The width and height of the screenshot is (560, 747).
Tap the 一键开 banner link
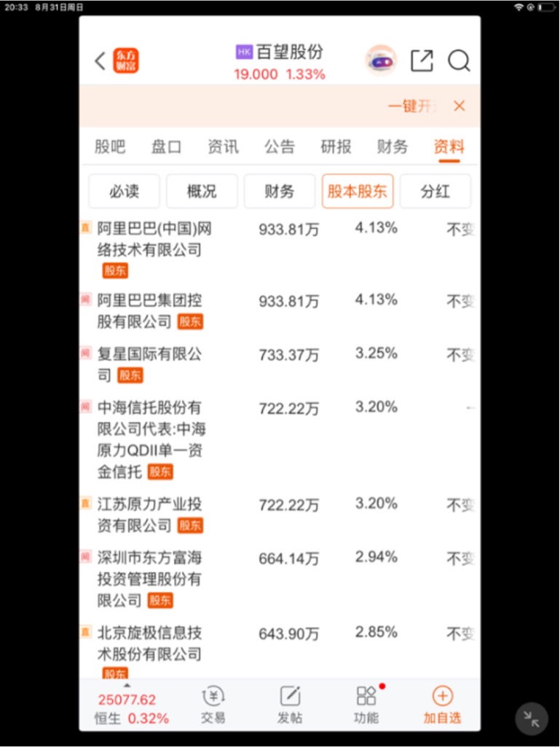coord(412,106)
